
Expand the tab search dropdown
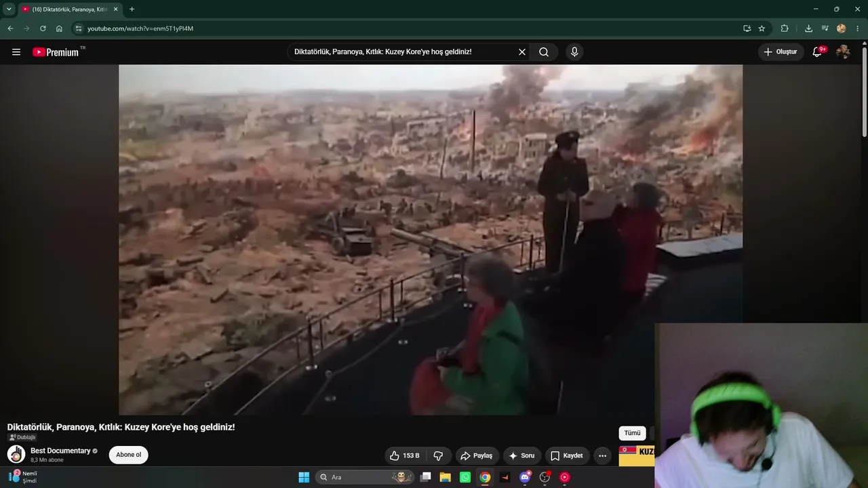(x=9, y=9)
